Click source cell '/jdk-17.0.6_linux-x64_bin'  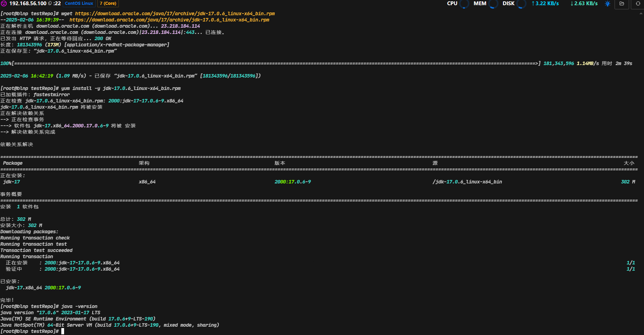tap(467, 182)
